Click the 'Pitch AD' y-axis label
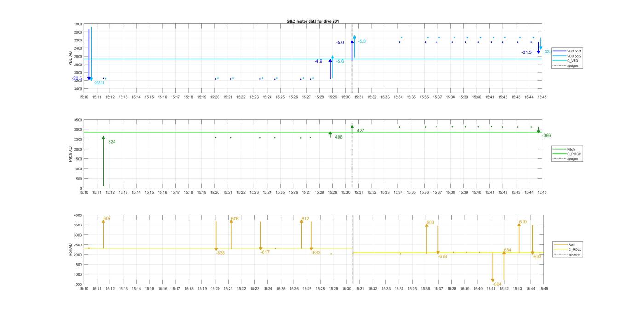This screenshot has height=319, width=644. pos(70,154)
